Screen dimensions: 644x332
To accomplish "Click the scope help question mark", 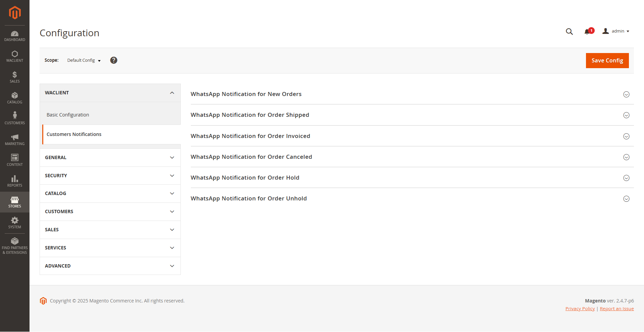I will pyautogui.click(x=114, y=60).
